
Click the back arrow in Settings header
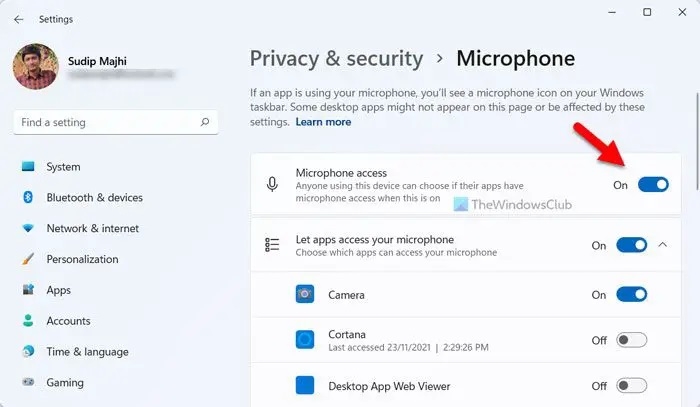pyautogui.click(x=18, y=19)
